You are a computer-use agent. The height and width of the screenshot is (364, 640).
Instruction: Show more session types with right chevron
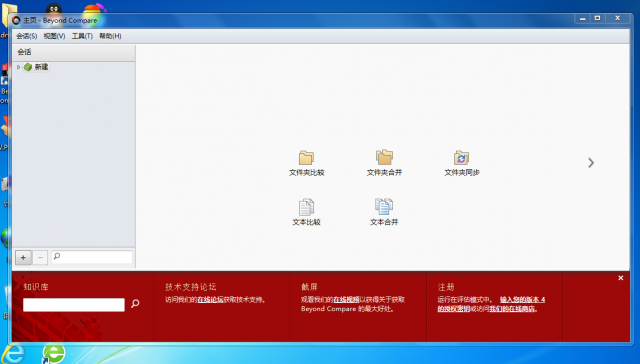click(x=591, y=163)
